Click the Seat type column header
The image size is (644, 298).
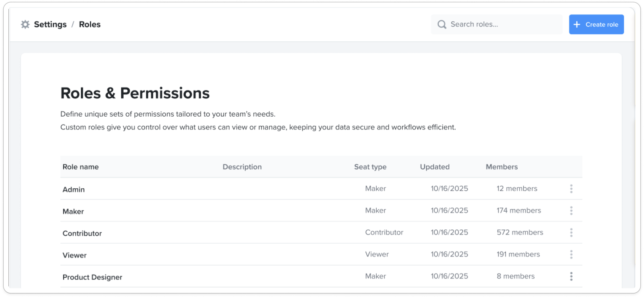click(370, 167)
